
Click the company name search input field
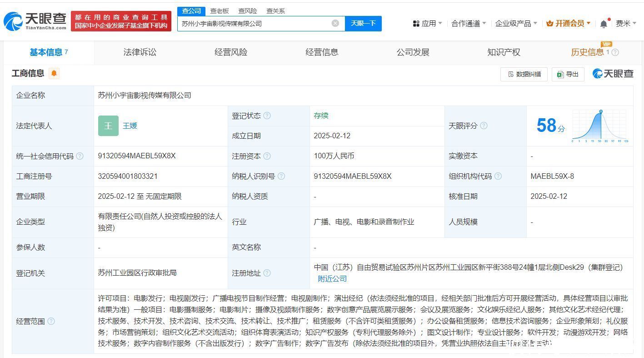point(255,24)
